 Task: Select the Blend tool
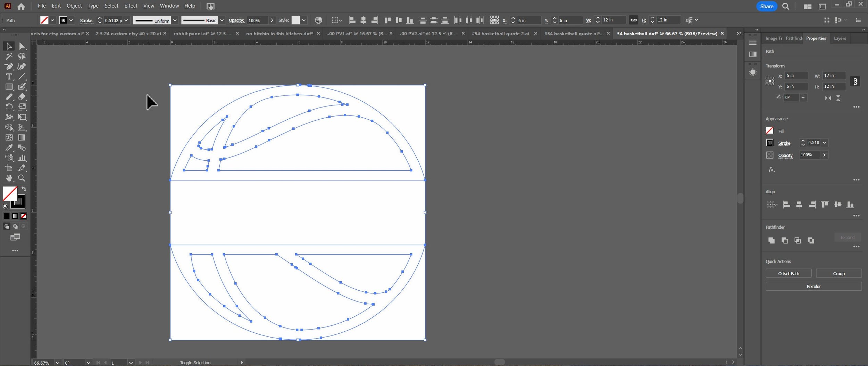[22, 148]
